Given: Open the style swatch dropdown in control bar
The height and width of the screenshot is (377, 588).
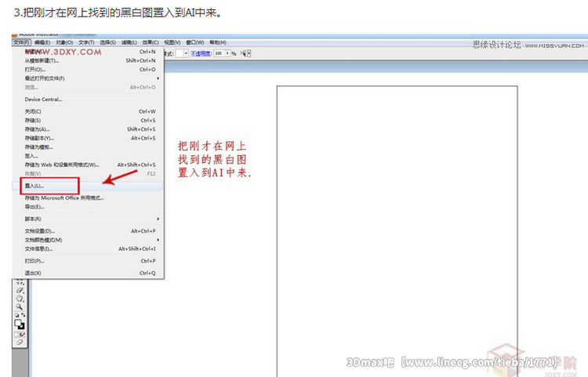Looking at the screenshot, I should point(186,53).
